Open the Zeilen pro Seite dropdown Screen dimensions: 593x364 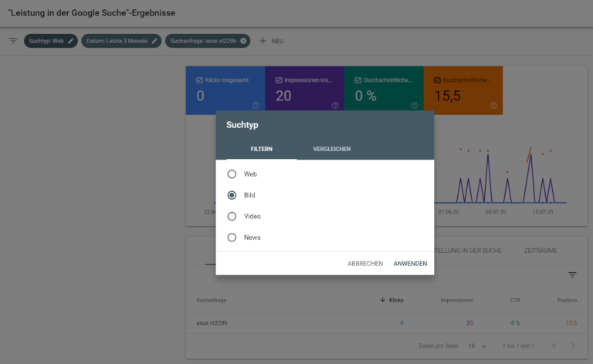tap(476, 345)
